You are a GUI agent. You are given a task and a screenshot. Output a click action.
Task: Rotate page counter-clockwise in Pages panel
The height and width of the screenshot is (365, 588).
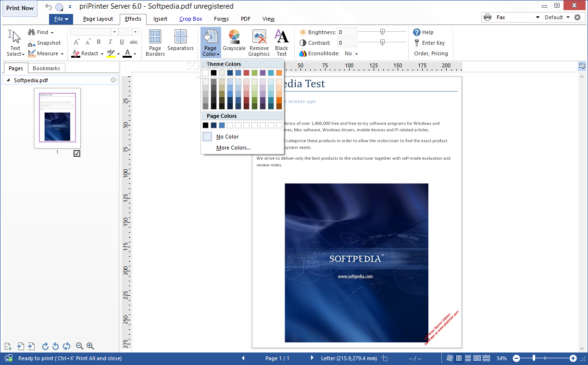coord(56,346)
